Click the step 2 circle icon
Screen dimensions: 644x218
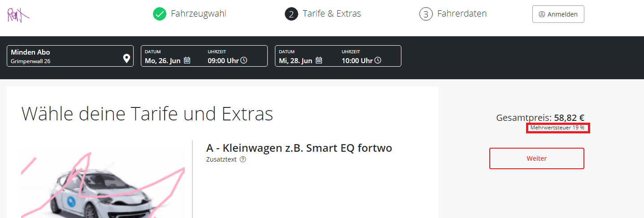[291, 14]
